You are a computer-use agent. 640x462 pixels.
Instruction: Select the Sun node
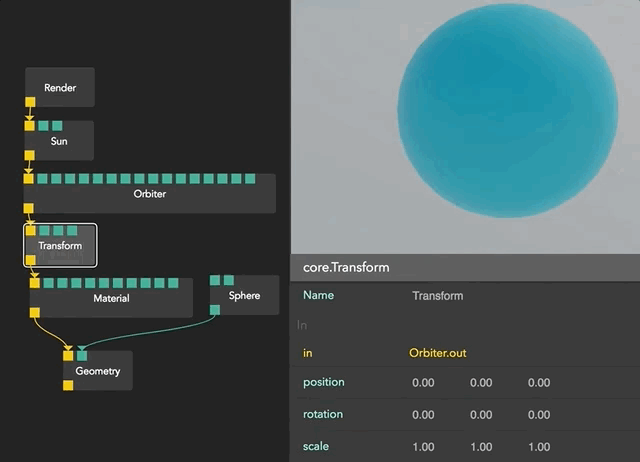click(x=59, y=141)
